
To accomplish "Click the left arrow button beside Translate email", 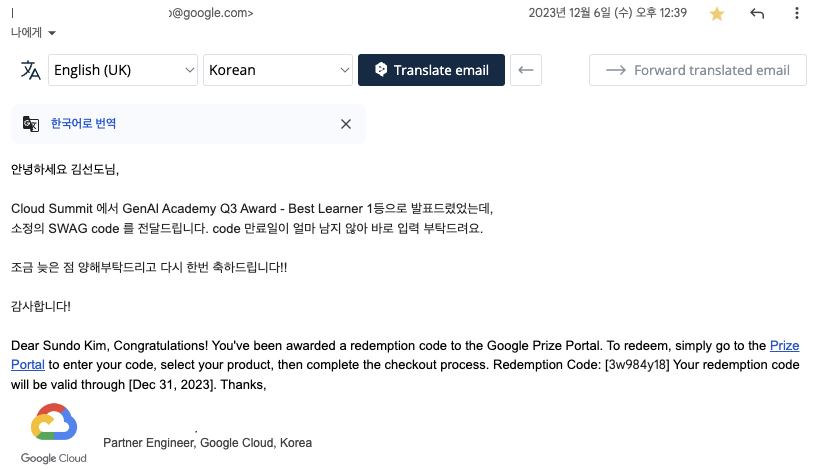I will tap(526, 70).
